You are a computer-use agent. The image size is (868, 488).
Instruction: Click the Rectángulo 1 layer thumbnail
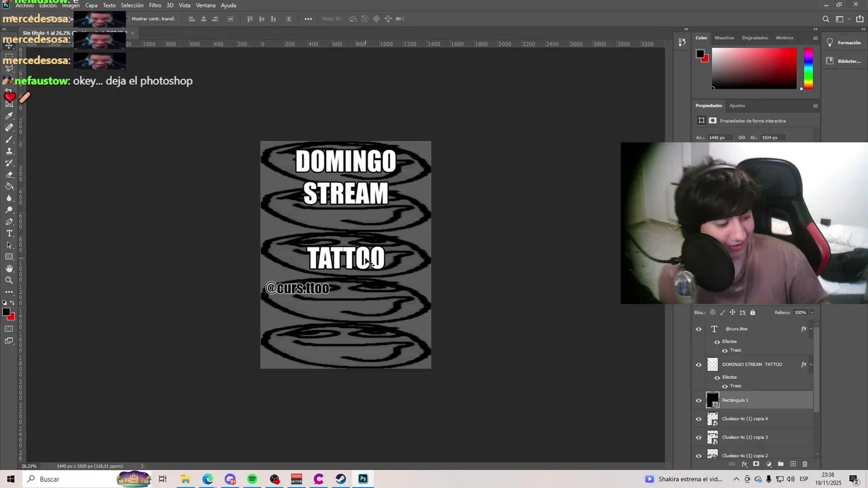(x=713, y=401)
